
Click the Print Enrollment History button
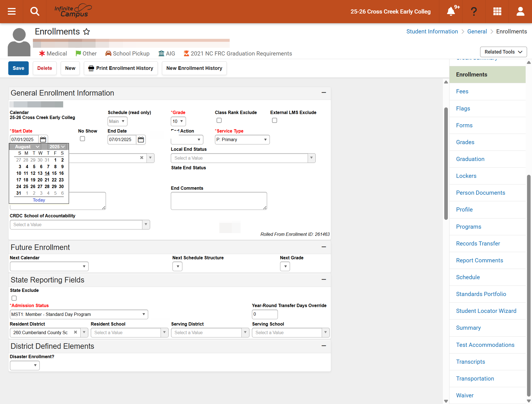click(121, 68)
